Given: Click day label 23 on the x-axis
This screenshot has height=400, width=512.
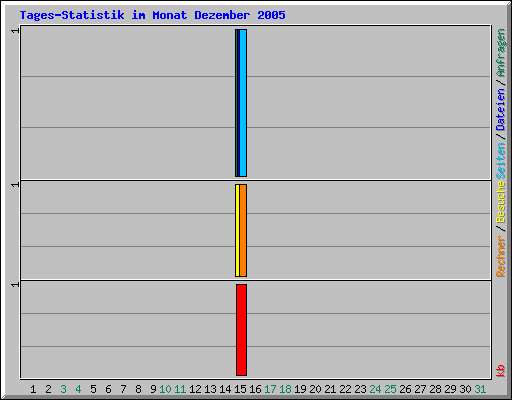Looking at the screenshot, I should tap(360, 389).
